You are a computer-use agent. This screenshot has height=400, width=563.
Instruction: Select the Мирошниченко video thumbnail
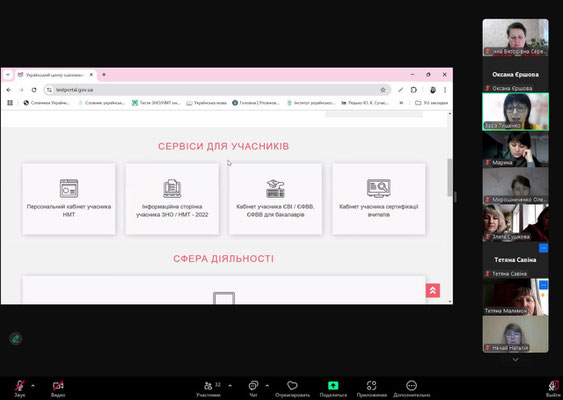click(516, 186)
